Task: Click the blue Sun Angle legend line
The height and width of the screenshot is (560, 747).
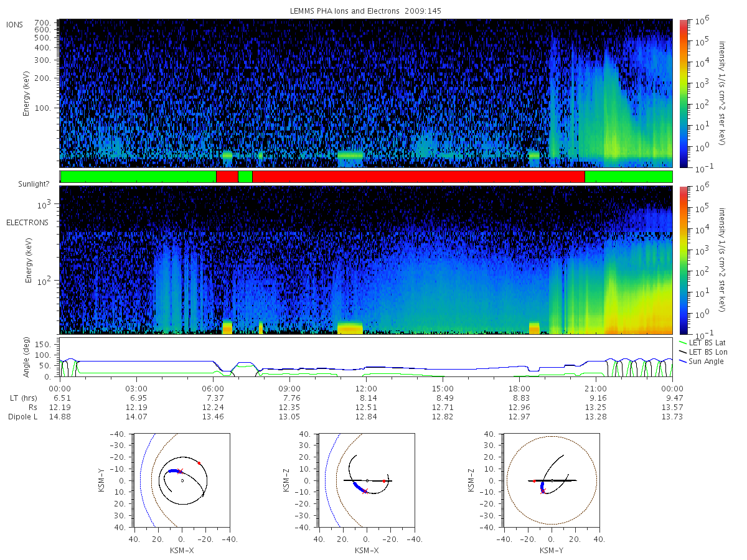Action: tap(684, 362)
